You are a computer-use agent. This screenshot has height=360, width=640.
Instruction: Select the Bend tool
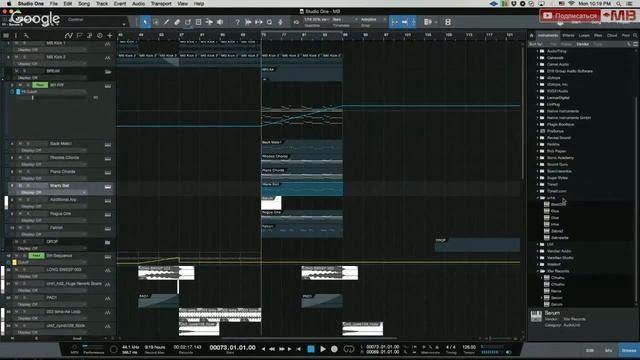click(x=209, y=22)
